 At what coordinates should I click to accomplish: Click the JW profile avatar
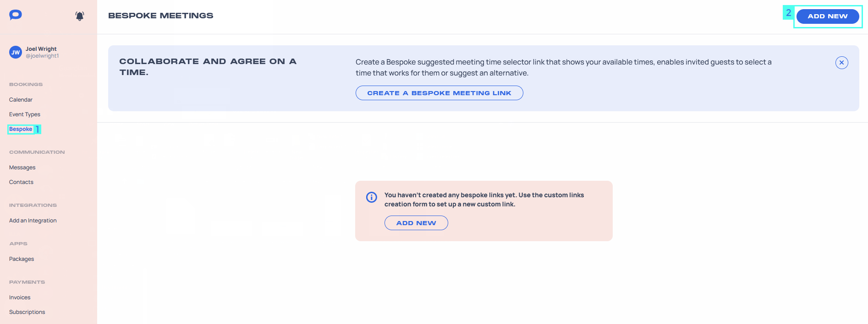16,52
